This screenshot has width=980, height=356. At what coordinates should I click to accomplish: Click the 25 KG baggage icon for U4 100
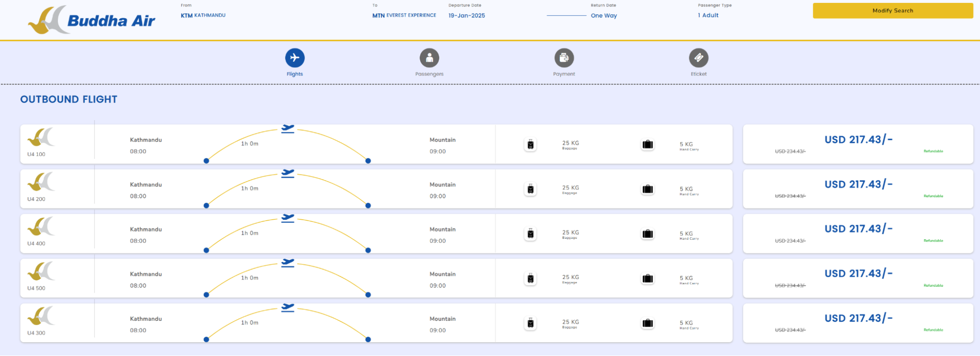point(530,145)
